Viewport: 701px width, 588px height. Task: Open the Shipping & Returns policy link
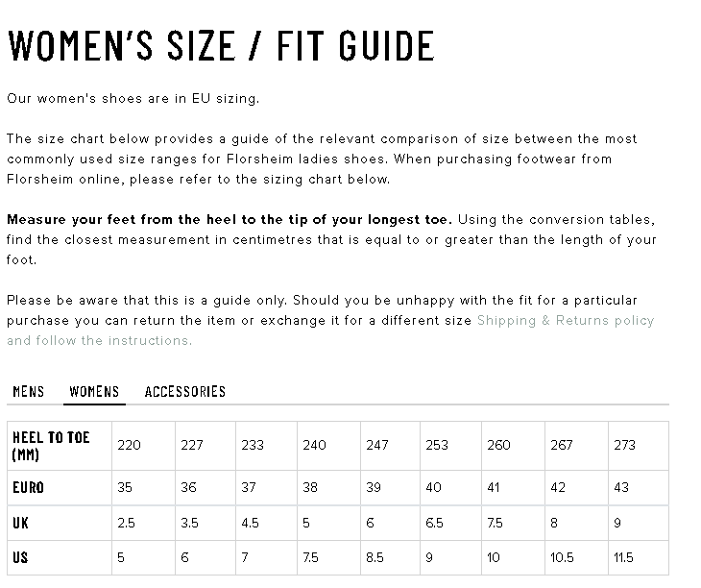[565, 320]
